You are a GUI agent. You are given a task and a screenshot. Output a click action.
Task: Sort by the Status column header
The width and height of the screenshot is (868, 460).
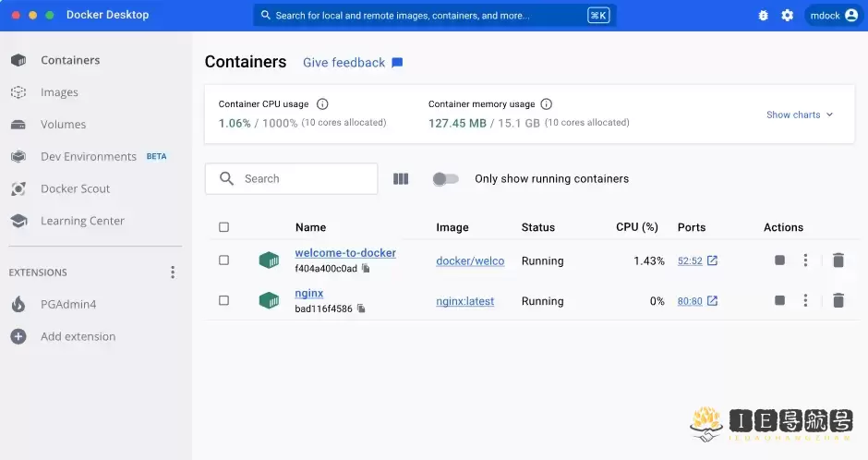pyautogui.click(x=538, y=227)
